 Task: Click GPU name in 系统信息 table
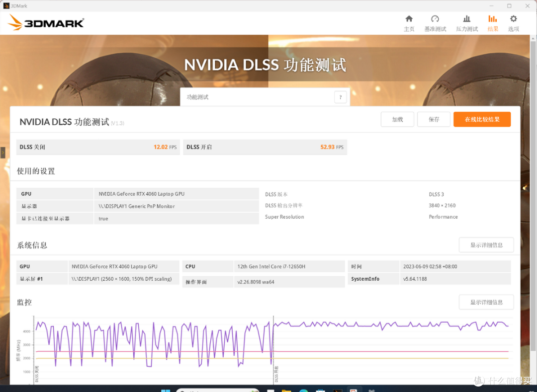pyautogui.click(x=114, y=266)
